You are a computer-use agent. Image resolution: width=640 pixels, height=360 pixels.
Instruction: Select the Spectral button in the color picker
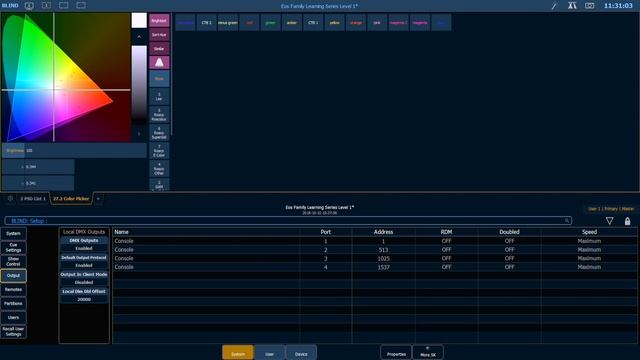pyautogui.click(x=159, y=35)
